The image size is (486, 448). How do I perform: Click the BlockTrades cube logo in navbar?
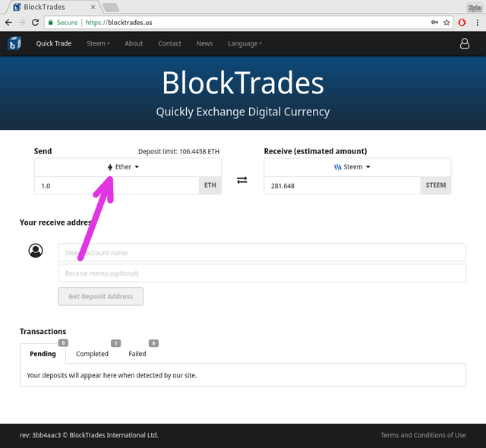click(14, 43)
